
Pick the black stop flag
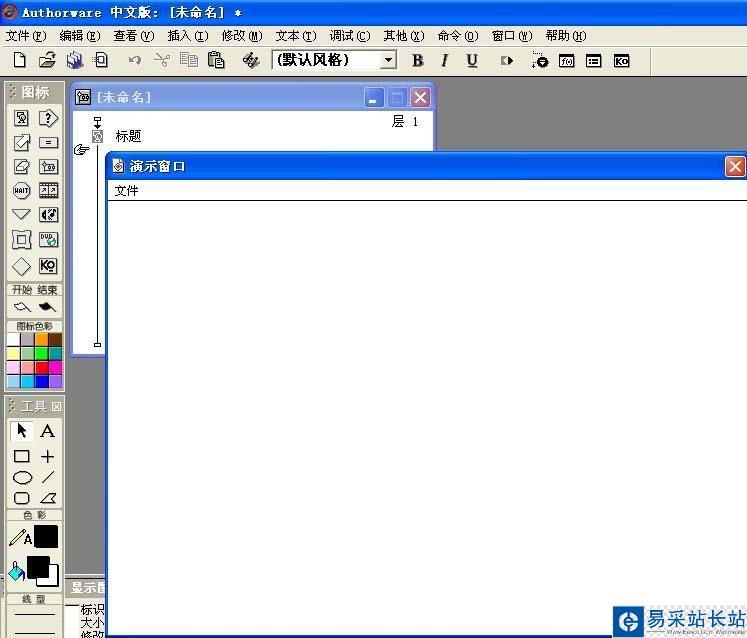[x=47, y=307]
